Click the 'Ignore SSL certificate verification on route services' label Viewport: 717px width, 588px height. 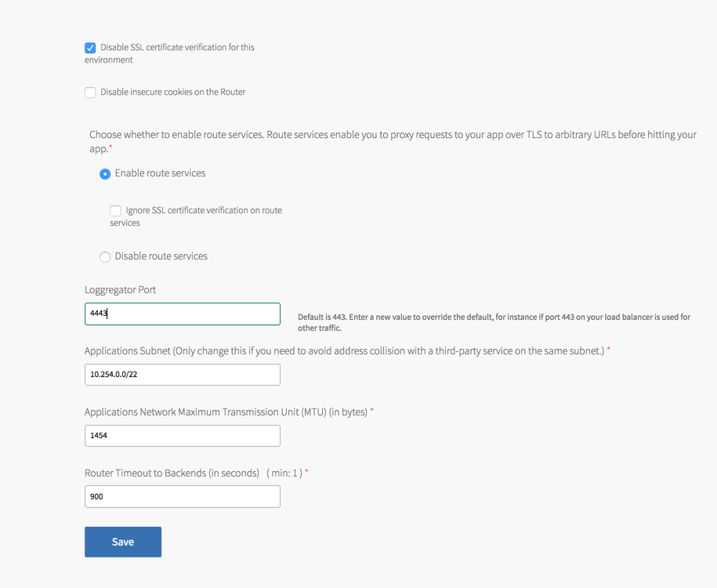point(203,211)
